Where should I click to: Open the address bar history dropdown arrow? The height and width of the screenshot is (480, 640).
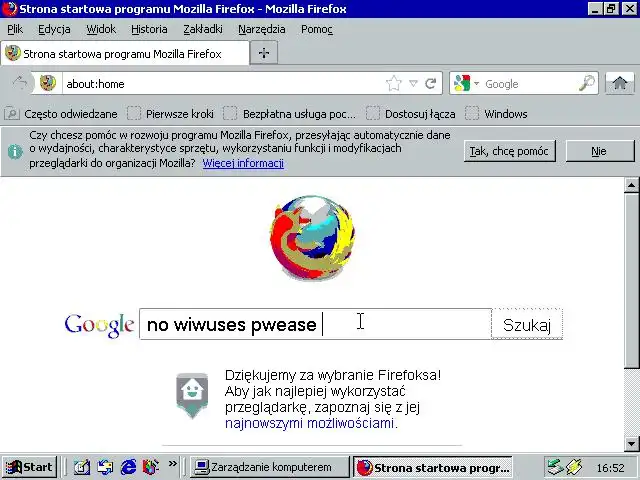click(x=413, y=83)
